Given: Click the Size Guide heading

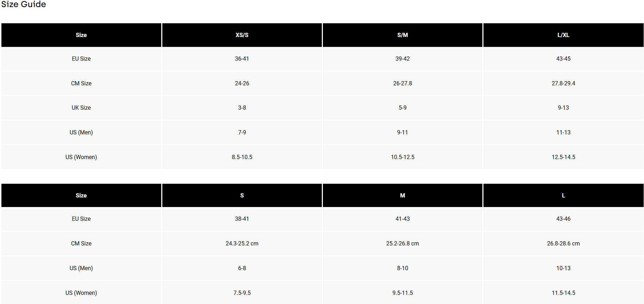Looking at the screenshot, I should point(24,4).
